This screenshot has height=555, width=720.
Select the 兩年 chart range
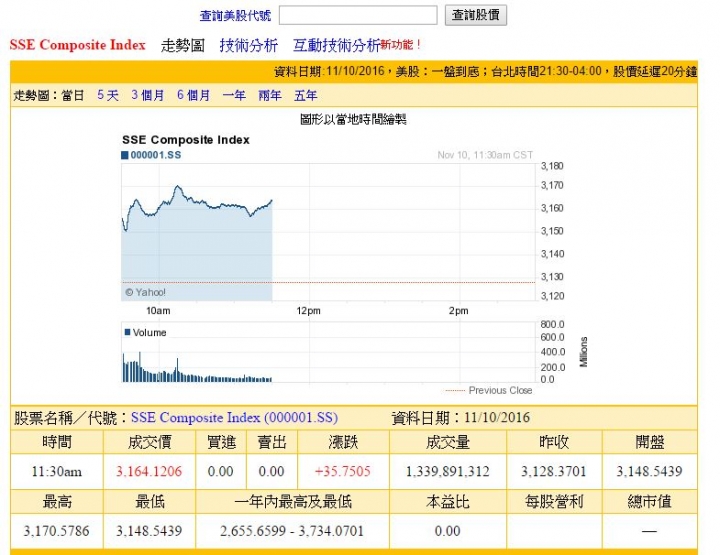coord(270,95)
